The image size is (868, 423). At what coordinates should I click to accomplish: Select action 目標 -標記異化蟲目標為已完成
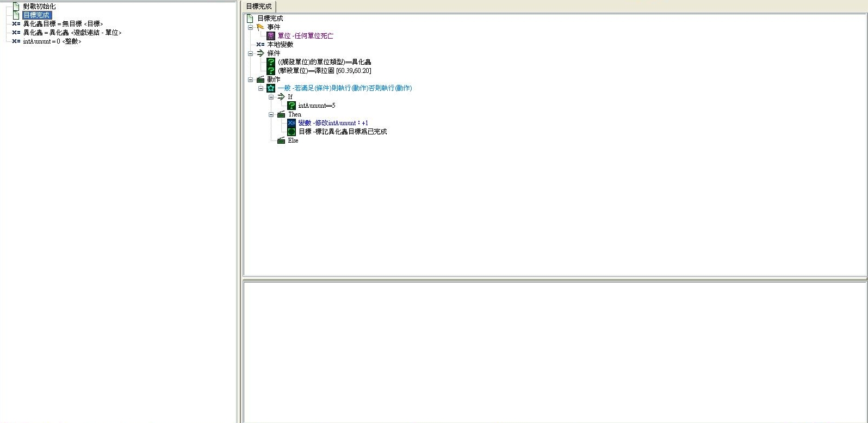pos(343,132)
